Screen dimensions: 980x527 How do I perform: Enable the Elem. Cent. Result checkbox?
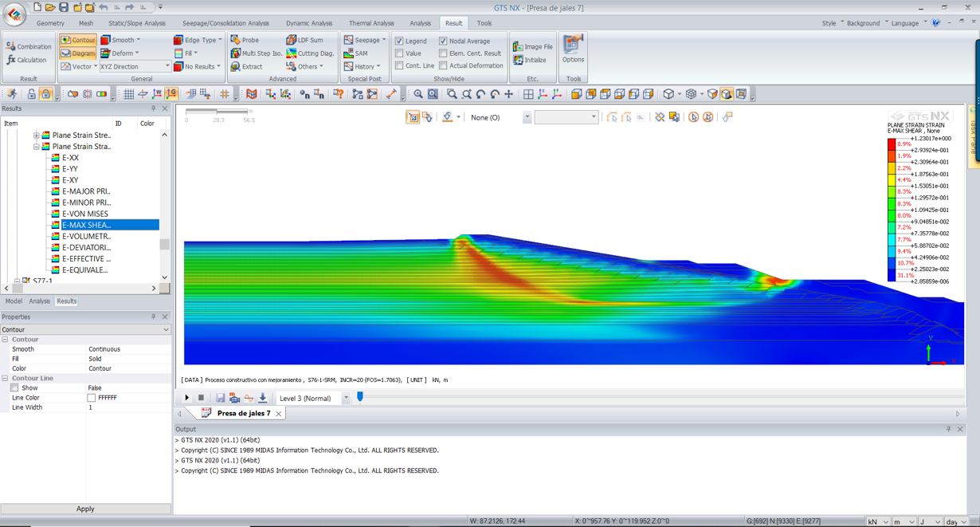[443, 53]
